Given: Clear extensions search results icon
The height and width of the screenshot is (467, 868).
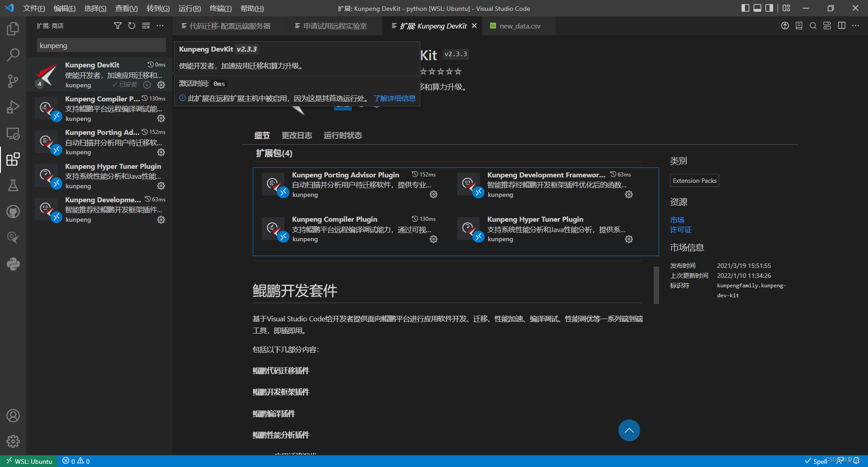Looking at the screenshot, I should coord(146,26).
